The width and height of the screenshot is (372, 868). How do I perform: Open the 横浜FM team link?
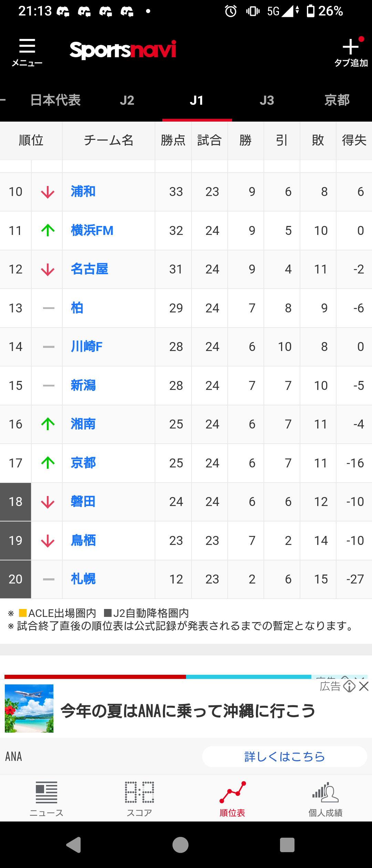pyautogui.click(x=92, y=230)
